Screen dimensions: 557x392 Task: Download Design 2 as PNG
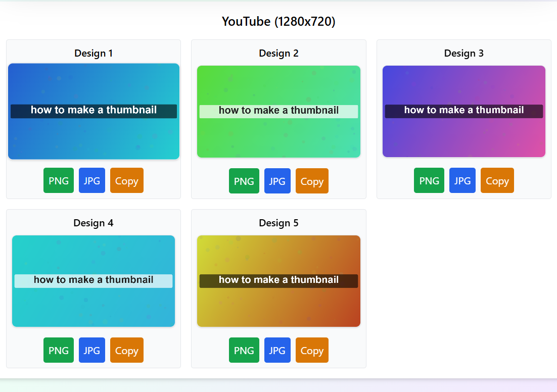[x=244, y=181]
